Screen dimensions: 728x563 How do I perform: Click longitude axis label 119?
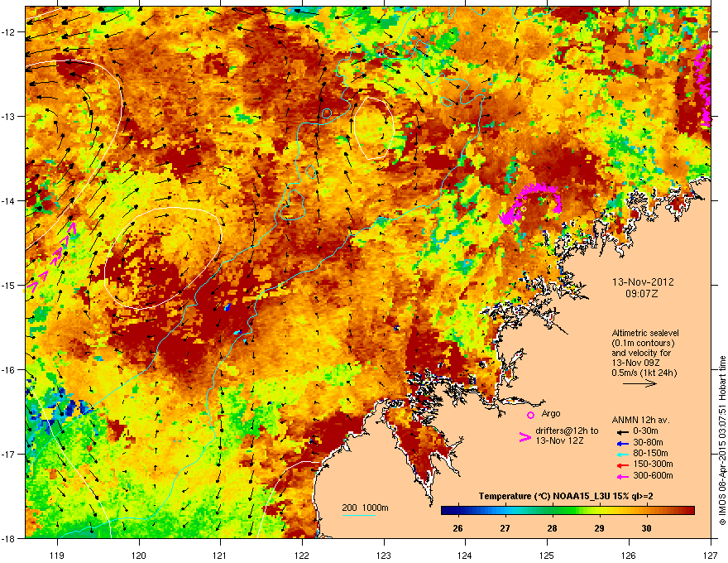(x=57, y=556)
